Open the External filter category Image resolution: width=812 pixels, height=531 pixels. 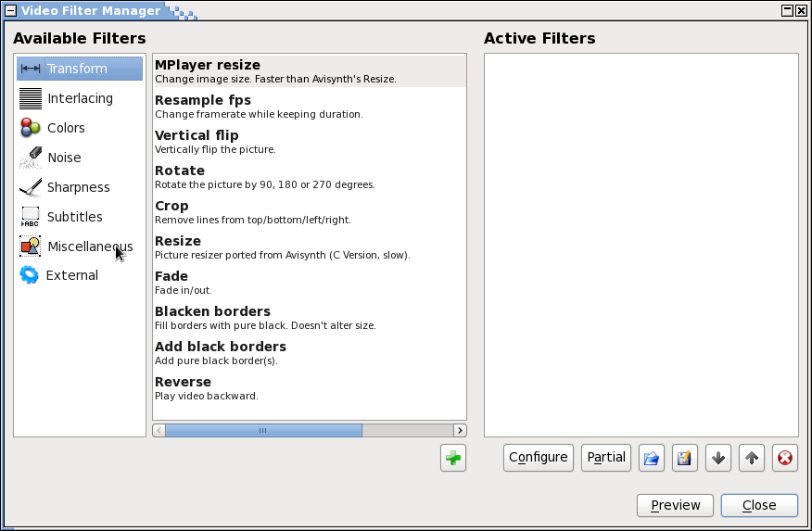[80, 275]
